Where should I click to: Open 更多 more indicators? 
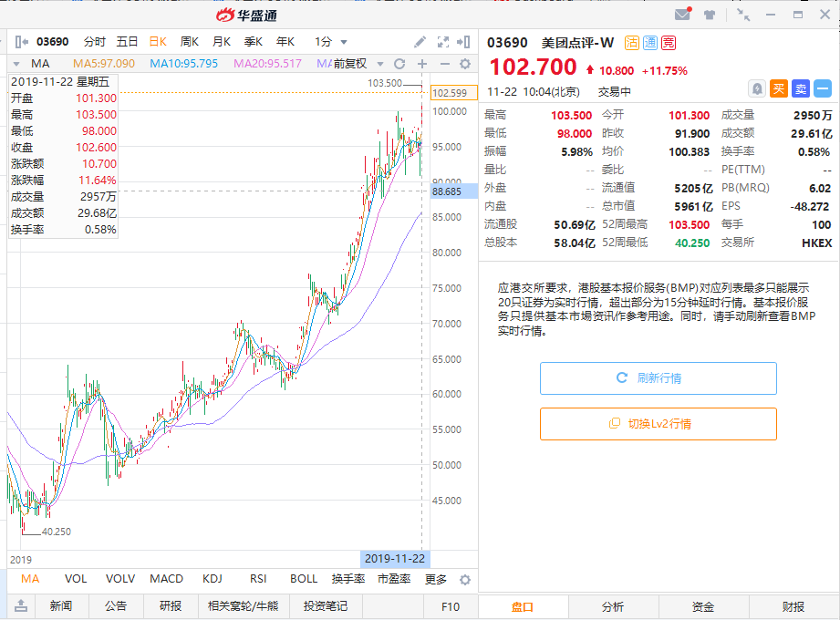[436, 579]
